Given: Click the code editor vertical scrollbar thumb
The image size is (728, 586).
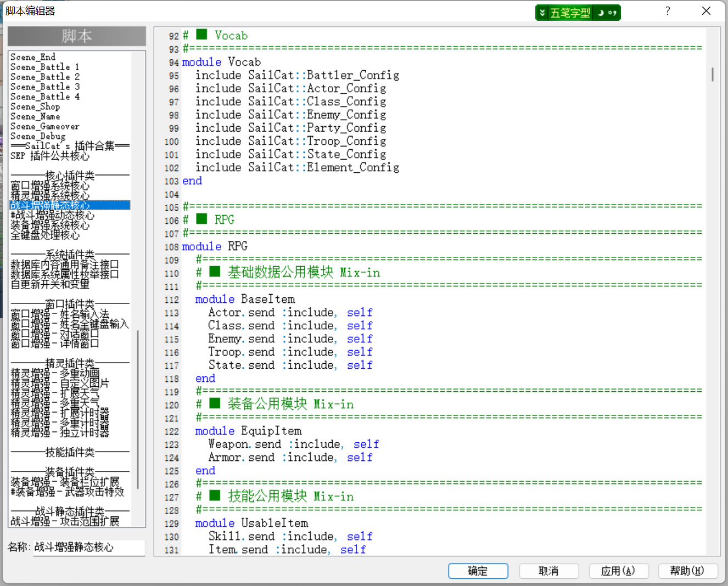Looking at the screenshot, I should [x=713, y=74].
